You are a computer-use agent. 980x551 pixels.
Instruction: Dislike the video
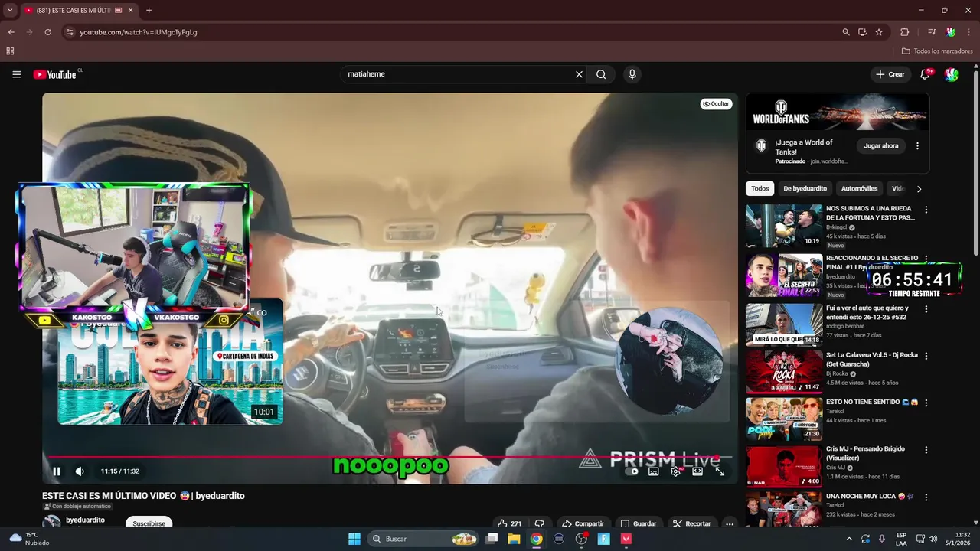(x=540, y=523)
